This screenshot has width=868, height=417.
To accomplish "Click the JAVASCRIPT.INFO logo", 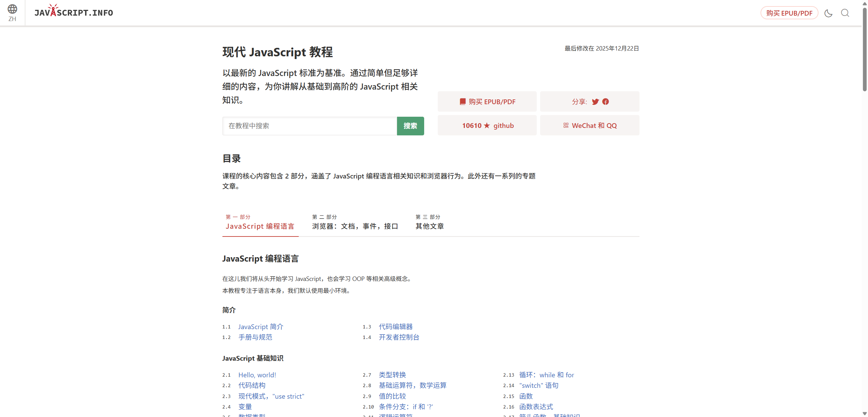I will point(74,13).
